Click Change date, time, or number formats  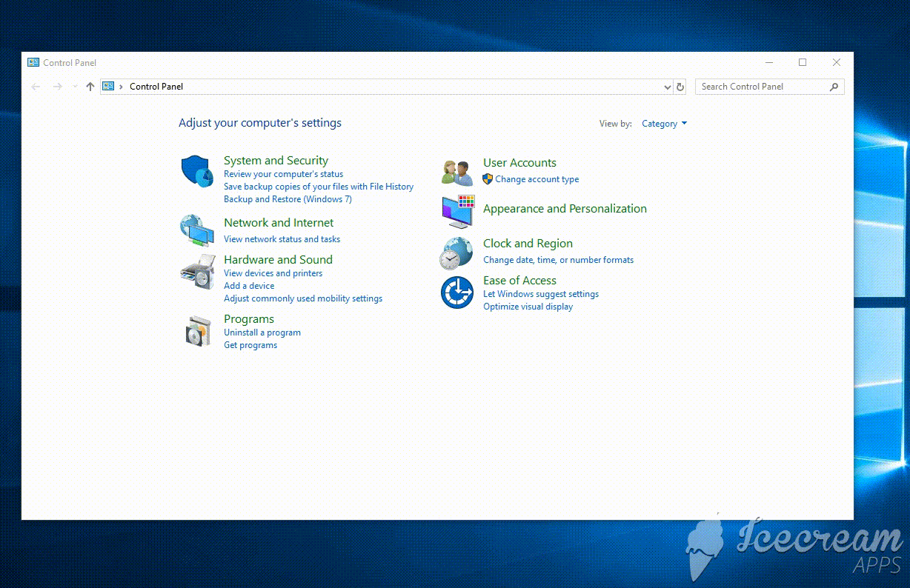click(558, 260)
